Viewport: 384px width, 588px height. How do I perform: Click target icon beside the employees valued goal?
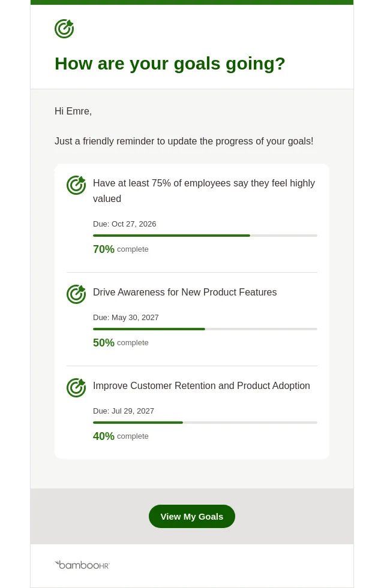[76, 185]
